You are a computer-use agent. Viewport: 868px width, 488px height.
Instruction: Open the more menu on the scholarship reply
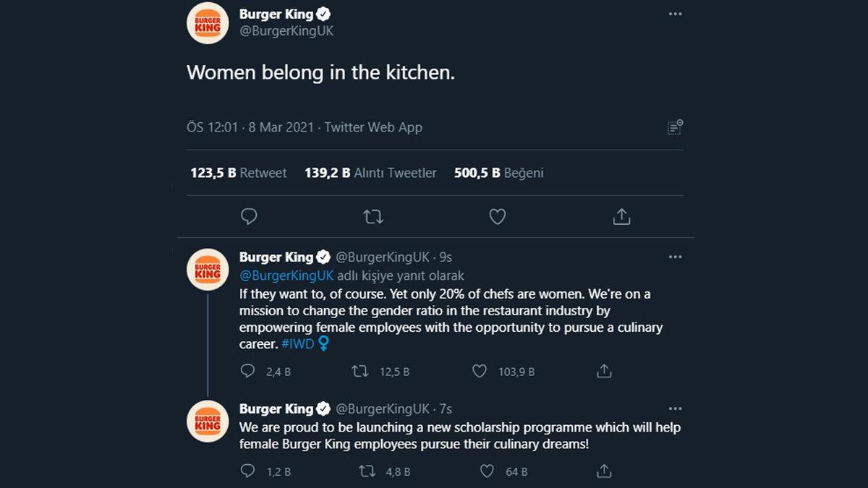pos(675,407)
